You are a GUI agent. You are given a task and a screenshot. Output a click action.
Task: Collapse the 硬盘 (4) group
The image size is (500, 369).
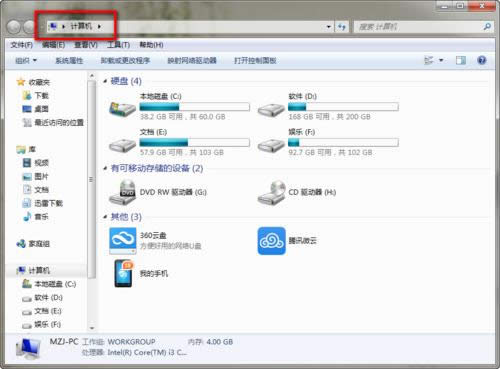point(105,81)
